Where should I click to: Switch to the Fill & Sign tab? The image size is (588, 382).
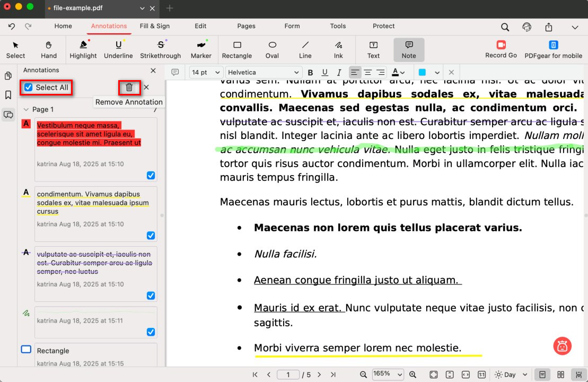click(x=155, y=25)
